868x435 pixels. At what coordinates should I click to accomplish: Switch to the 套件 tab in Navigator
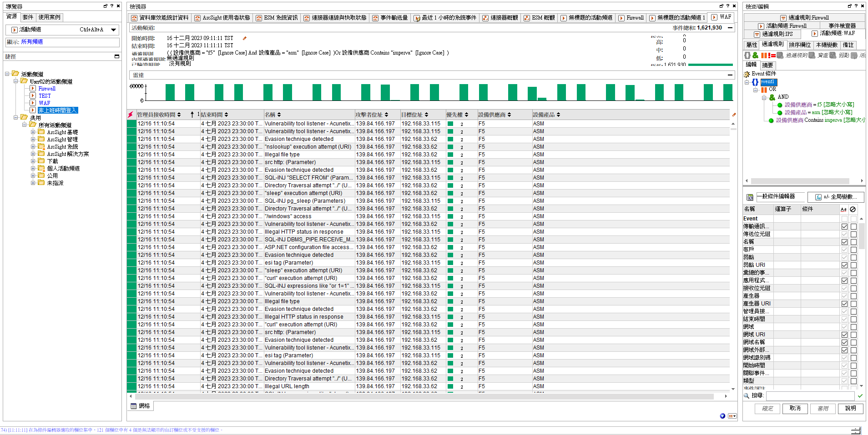click(x=28, y=17)
